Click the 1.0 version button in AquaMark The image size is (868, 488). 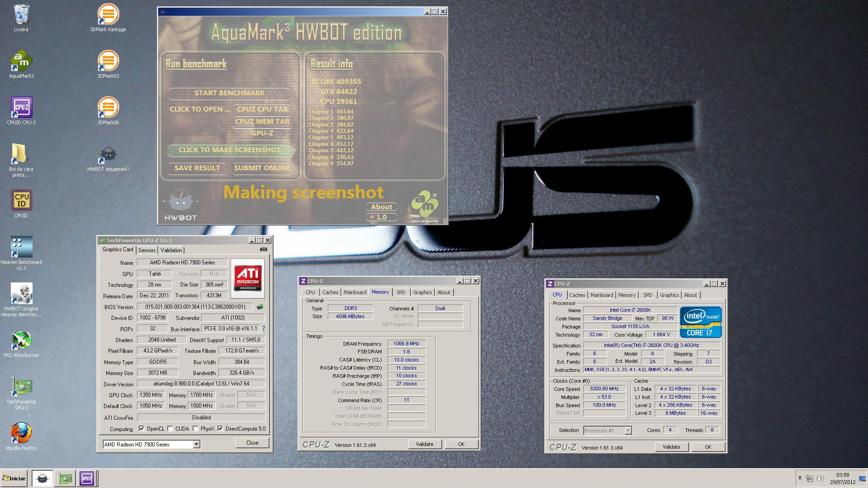coord(382,217)
